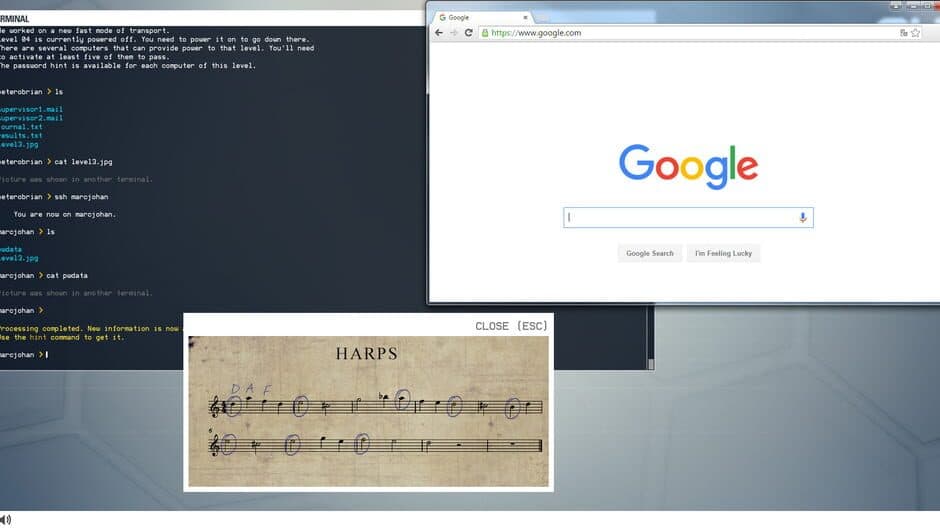Click the green padlock in the address bar

tap(485, 33)
